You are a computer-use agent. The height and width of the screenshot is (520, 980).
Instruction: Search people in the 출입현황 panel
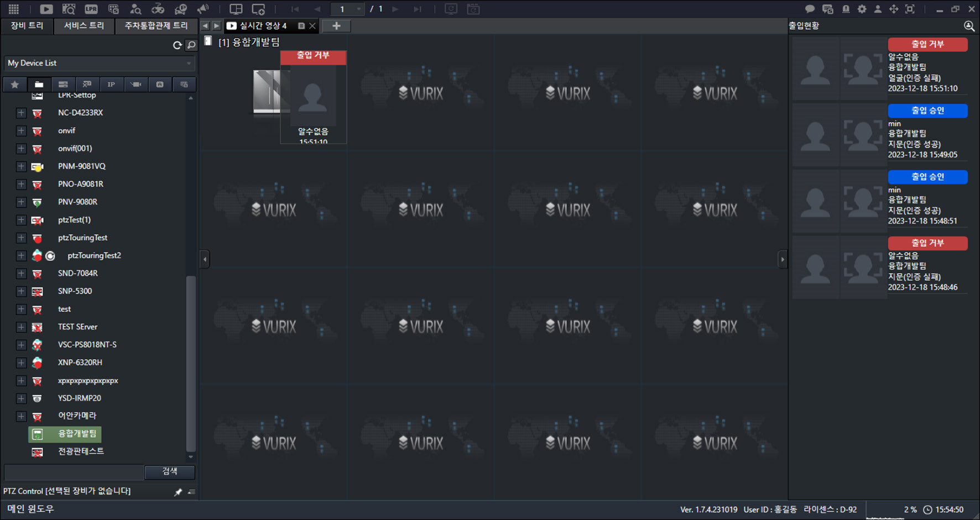pos(969,26)
